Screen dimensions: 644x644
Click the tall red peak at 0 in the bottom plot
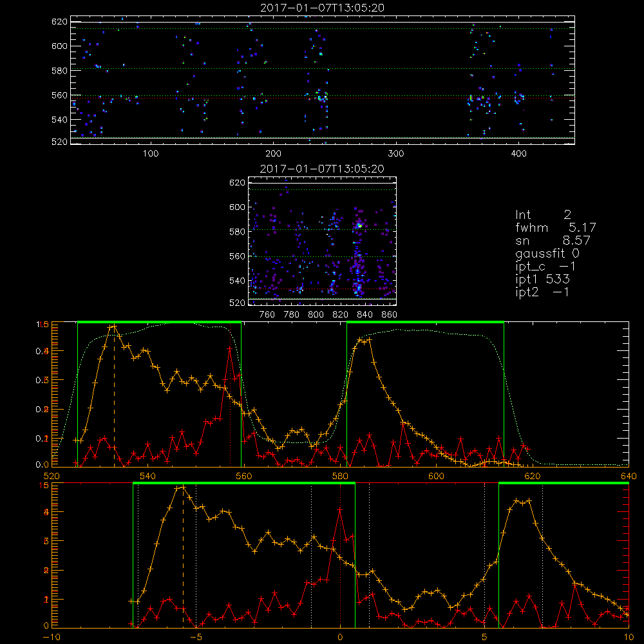(339, 509)
